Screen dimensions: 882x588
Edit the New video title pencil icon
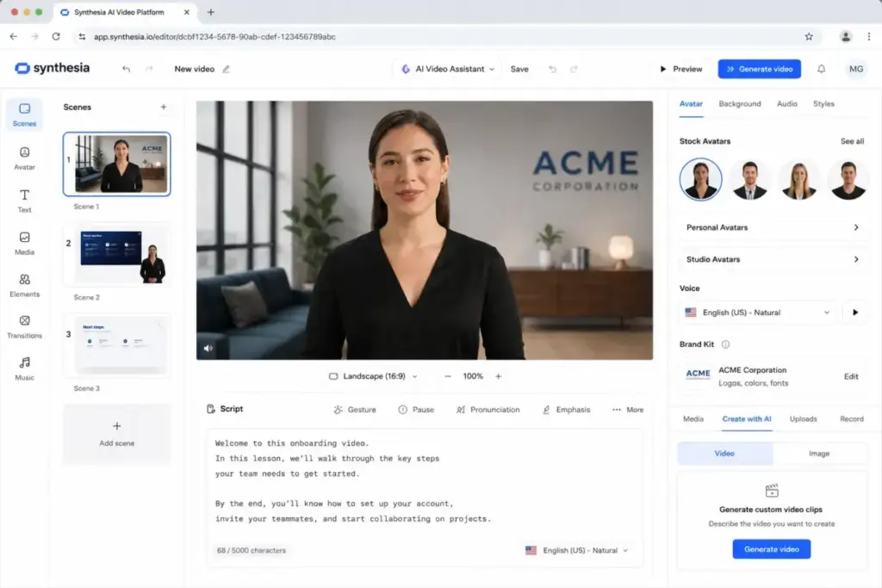pyautogui.click(x=227, y=69)
